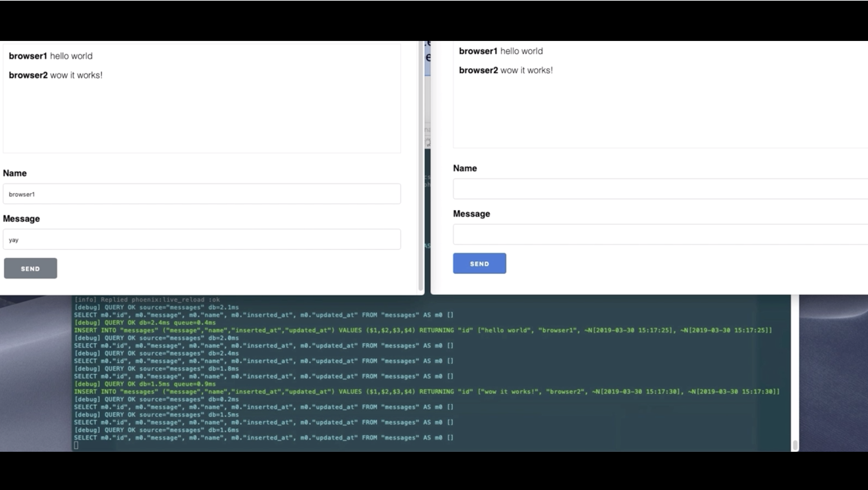Screen dimensions: 868x490
Task: Click terminal line 'Replied phoenix:live_reload :ok'
Action: [x=147, y=300]
